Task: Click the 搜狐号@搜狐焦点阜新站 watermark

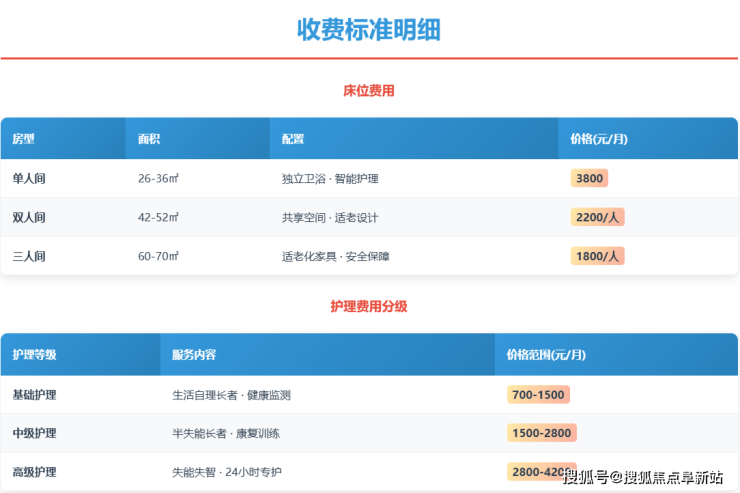Action: 644,477
